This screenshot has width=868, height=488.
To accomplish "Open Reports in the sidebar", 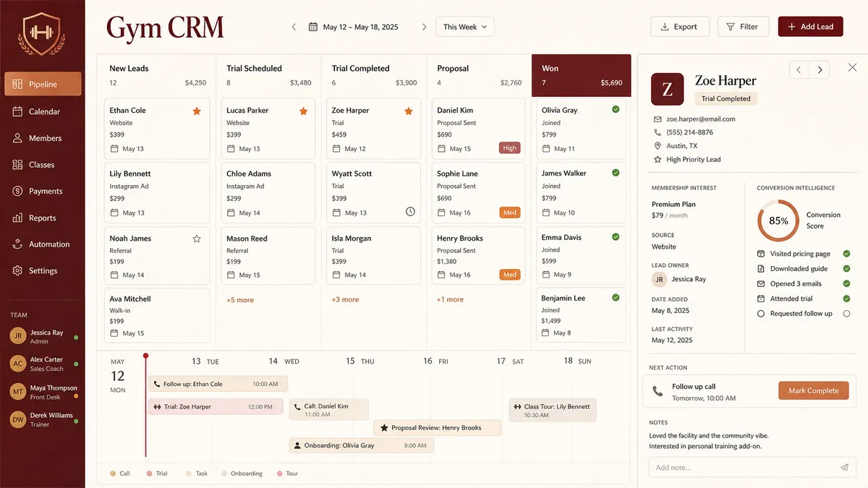I will click(x=43, y=218).
